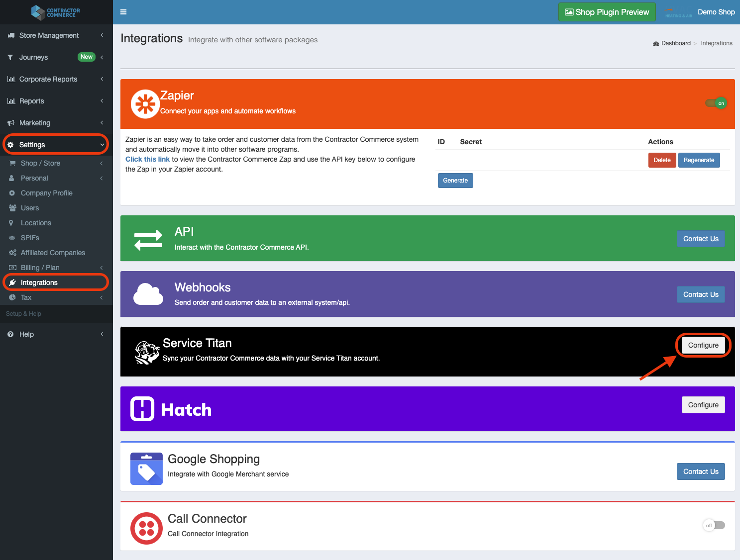Click Contact Us for API

tap(701, 239)
